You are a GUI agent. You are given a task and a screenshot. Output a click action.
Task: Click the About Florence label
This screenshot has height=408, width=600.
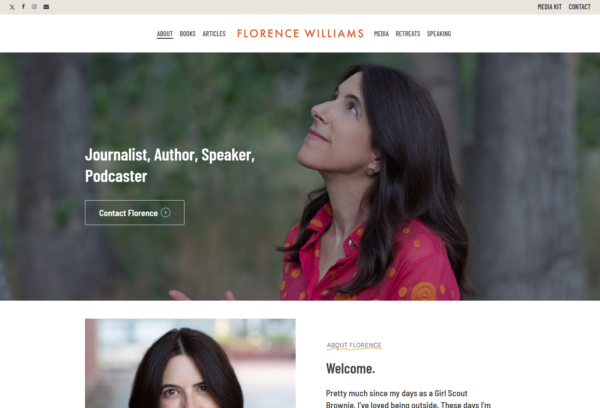[x=354, y=345]
